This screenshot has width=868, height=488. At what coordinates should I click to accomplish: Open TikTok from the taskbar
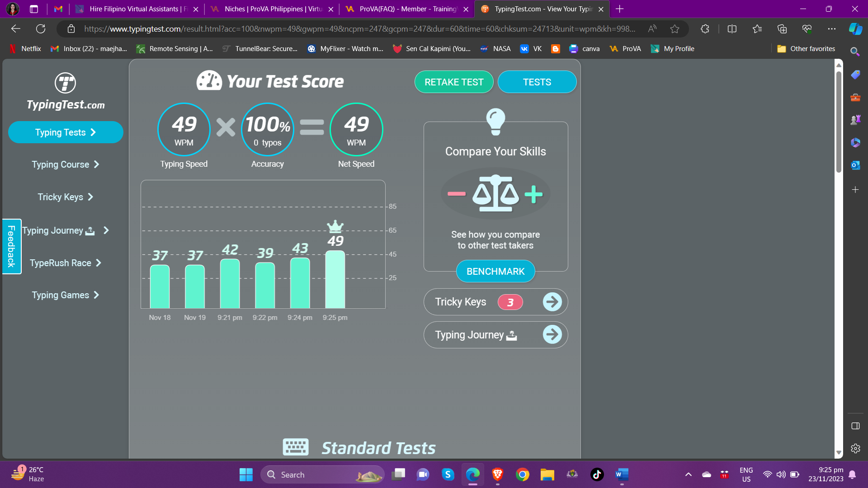597,474
